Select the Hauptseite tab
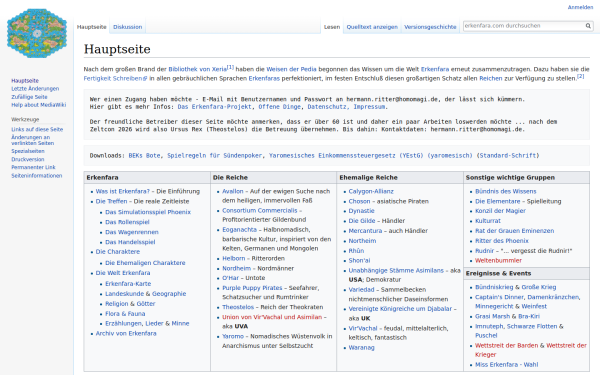The height and width of the screenshot is (375, 600). point(91,27)
